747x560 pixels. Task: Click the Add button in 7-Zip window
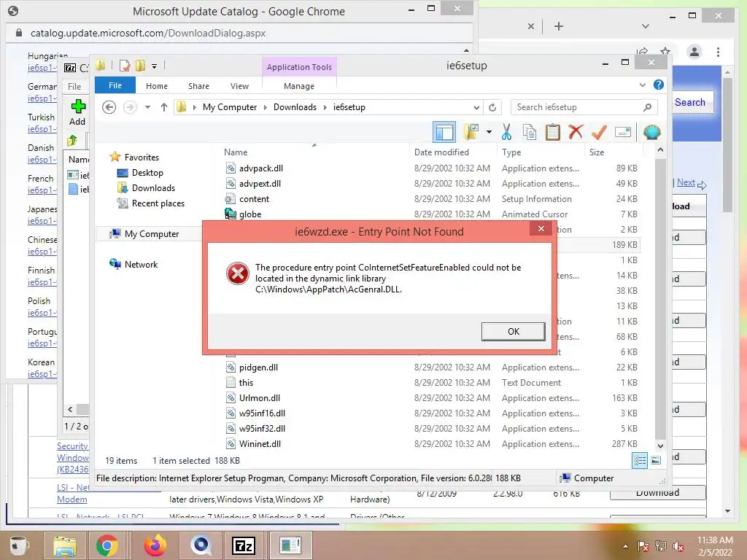coord(77,112)
